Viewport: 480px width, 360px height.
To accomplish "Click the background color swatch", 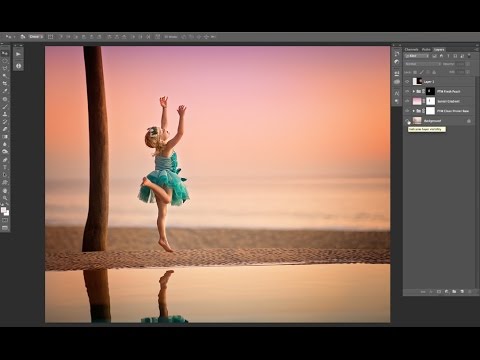I will [7, 213].
